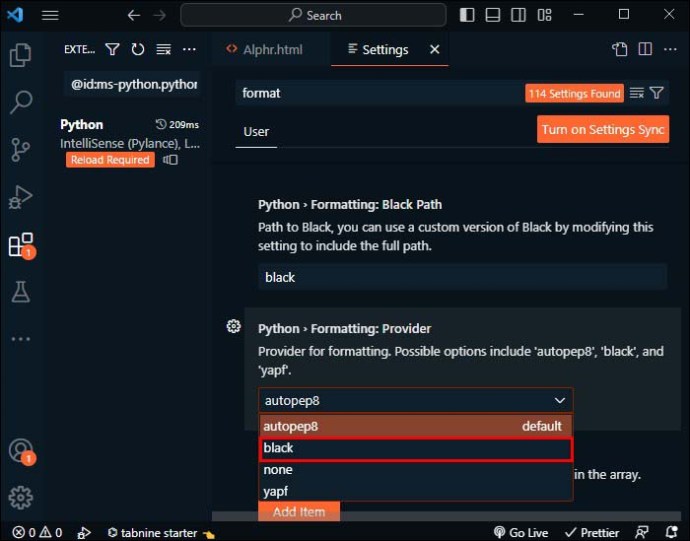
Task: Close the Settings tab
Action: [x=435, y=49]
